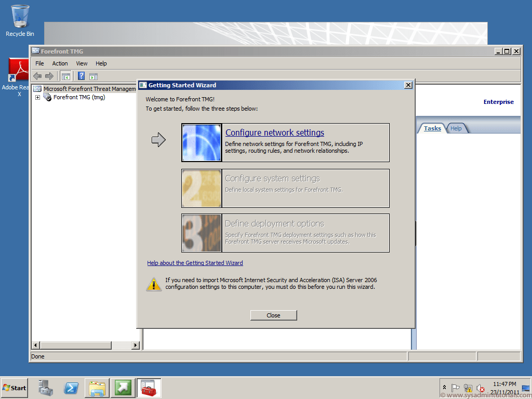Click the green arrow shortcut taskbar icon

pos(123,388)
